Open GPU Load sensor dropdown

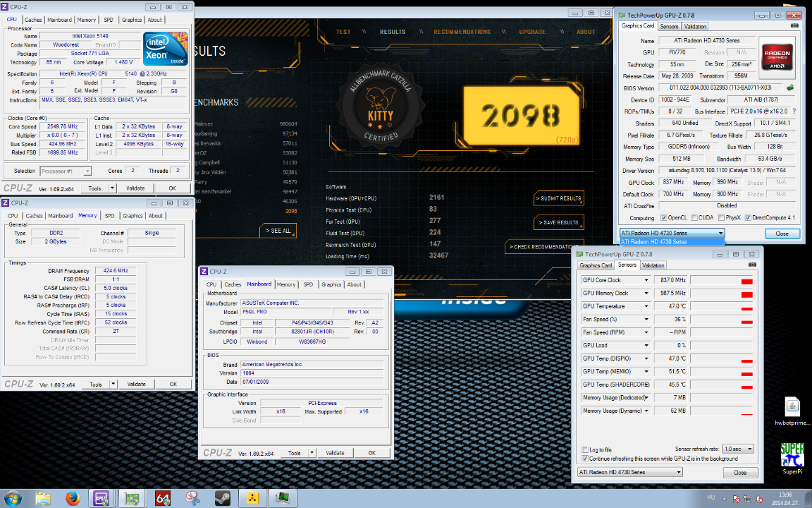[x=646, y=345]
